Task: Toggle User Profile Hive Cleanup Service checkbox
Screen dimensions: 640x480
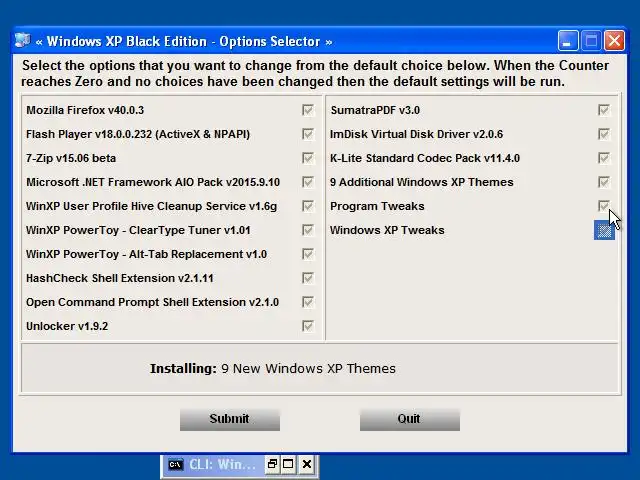Action: click(308, 206)
